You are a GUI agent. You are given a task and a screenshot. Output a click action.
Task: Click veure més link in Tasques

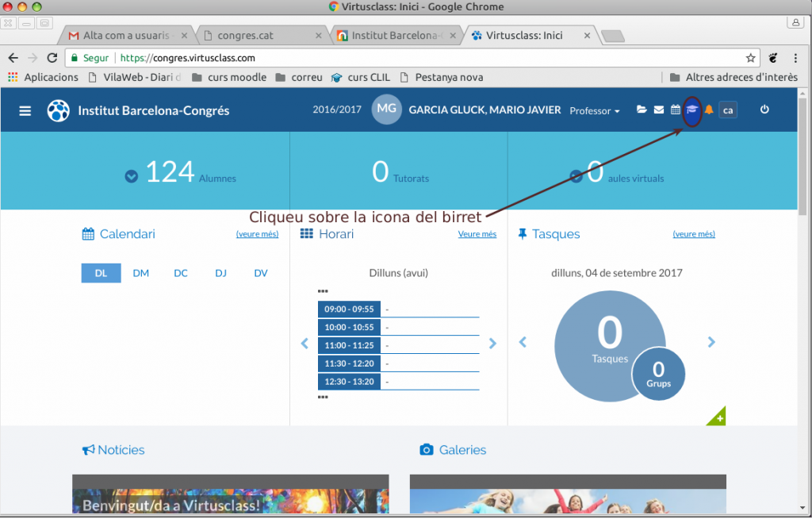694,234
